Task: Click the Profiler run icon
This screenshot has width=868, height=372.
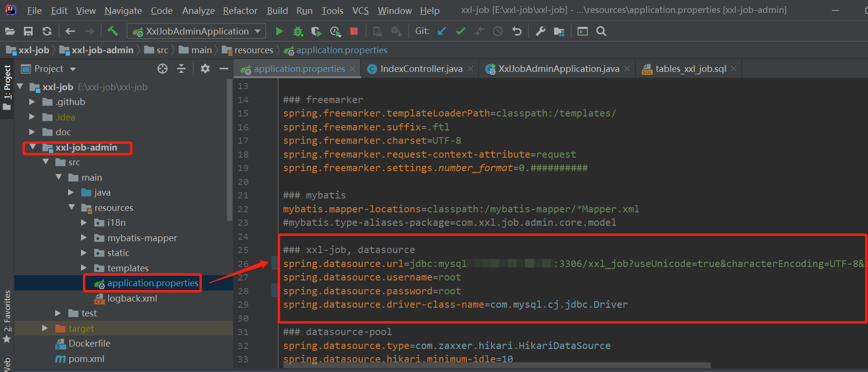Action: point(335,32)
